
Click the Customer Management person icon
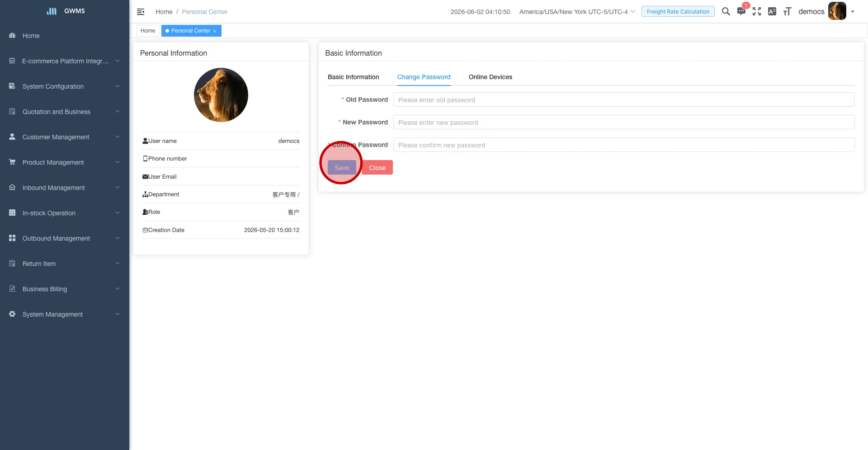tap(12, 137)
